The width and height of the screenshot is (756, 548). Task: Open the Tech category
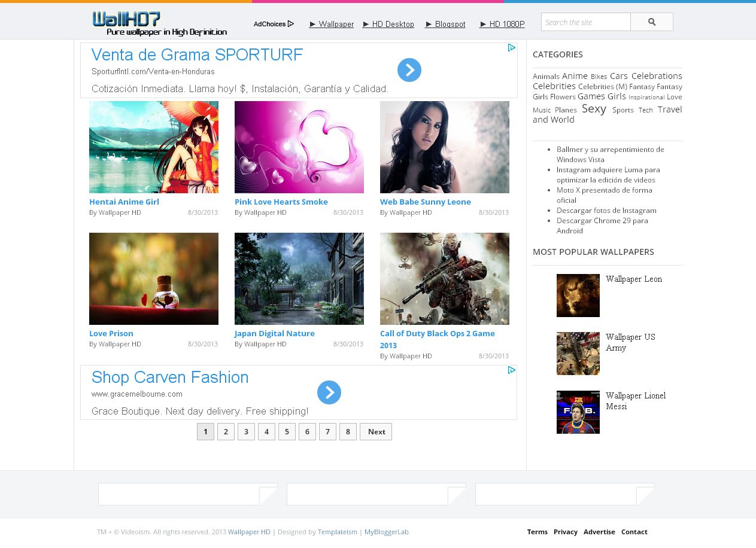click(645, 110)
